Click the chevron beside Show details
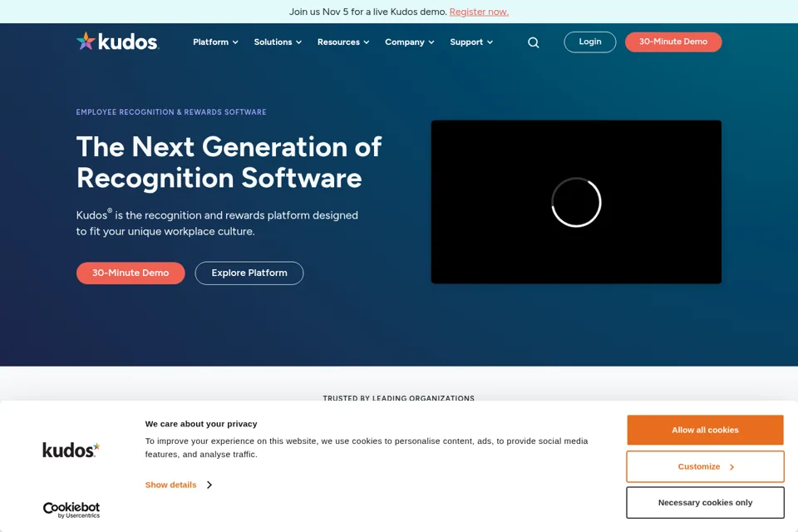798x532 pixels. 209,485
